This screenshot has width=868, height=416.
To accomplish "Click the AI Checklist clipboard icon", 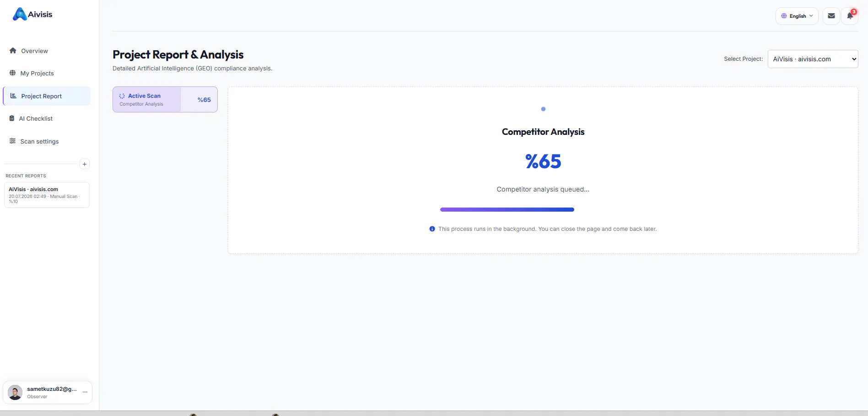I will [x=12, y=118].
